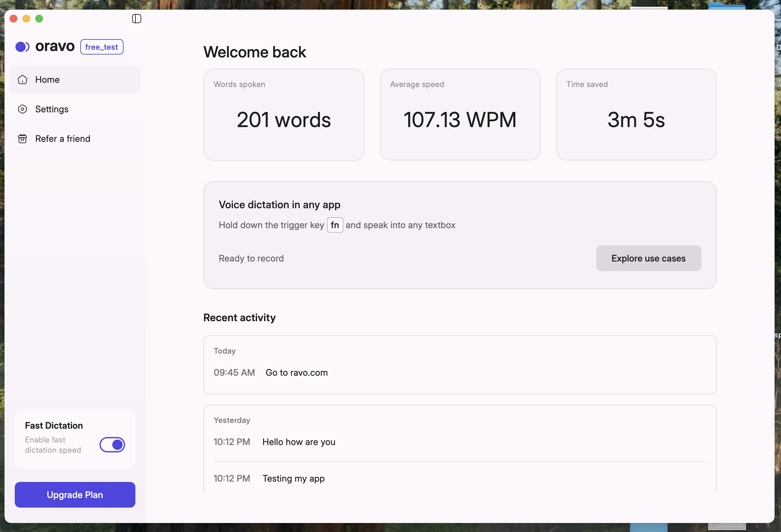This screenshot has height=532, width=781.
Task: Select the Average speed stats card
Action: click(x=460, y=114)
